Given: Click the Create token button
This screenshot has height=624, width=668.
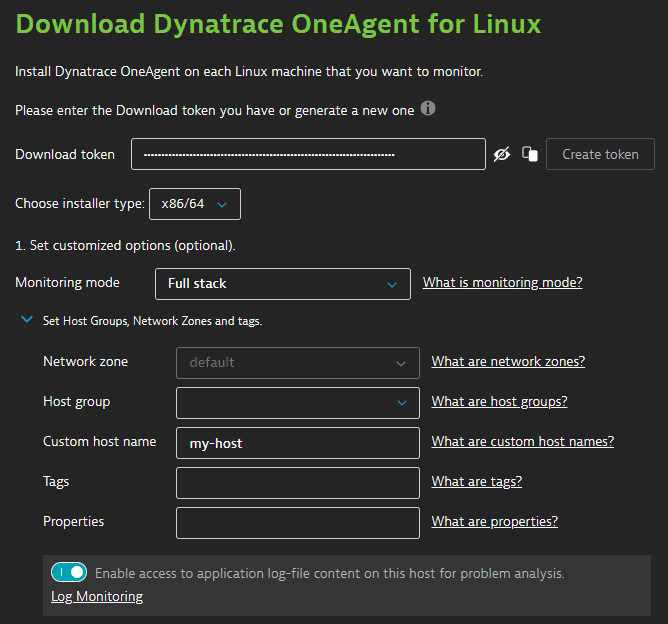Looking at the screenshot, I should 600,154.
